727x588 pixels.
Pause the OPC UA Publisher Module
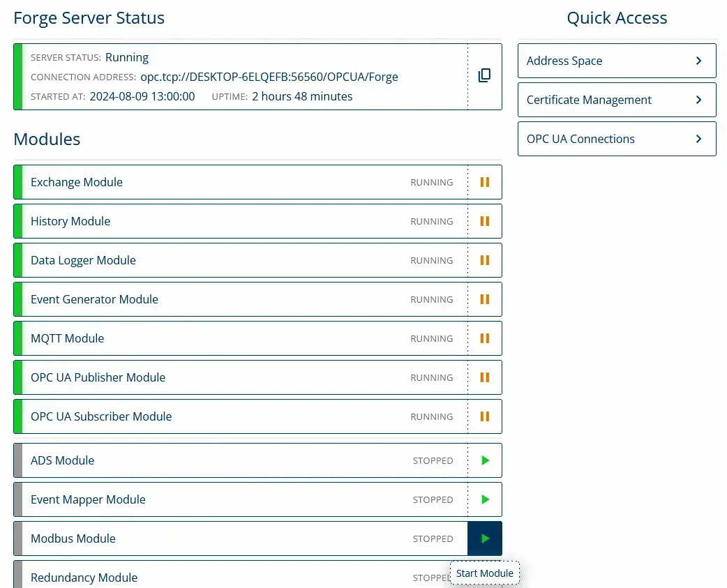484,377
